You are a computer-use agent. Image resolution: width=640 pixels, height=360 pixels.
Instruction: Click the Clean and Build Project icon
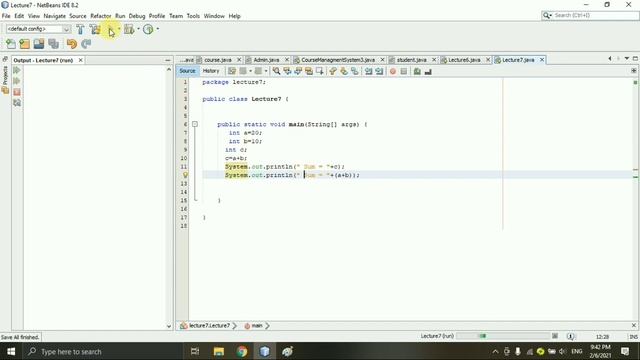coord(95,29)
